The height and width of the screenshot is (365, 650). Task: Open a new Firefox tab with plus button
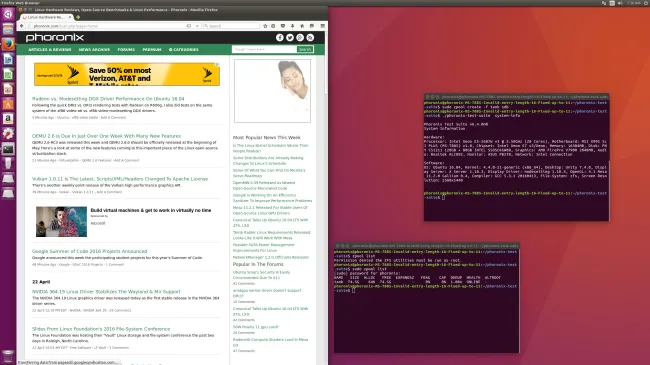click(x=78, y=17)
